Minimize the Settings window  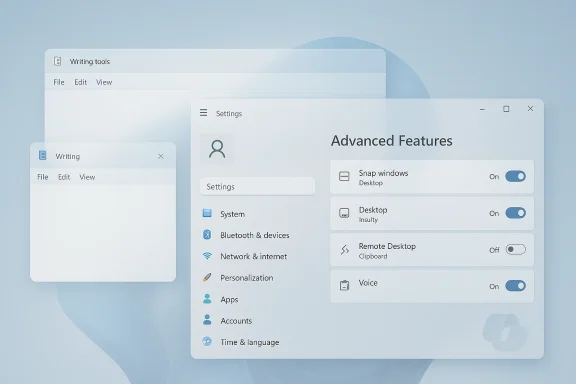pos(482,109)
